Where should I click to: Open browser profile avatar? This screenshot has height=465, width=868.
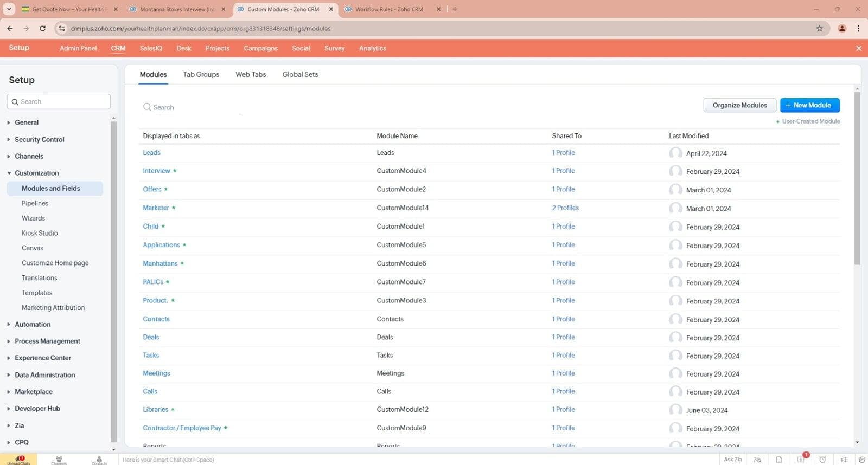pos(842,28)
